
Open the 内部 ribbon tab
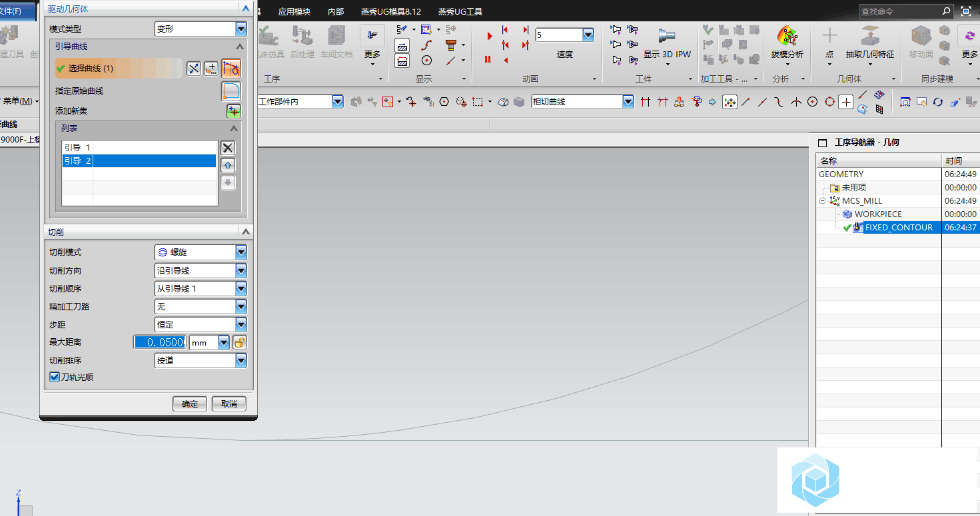(x=336, y=11)
